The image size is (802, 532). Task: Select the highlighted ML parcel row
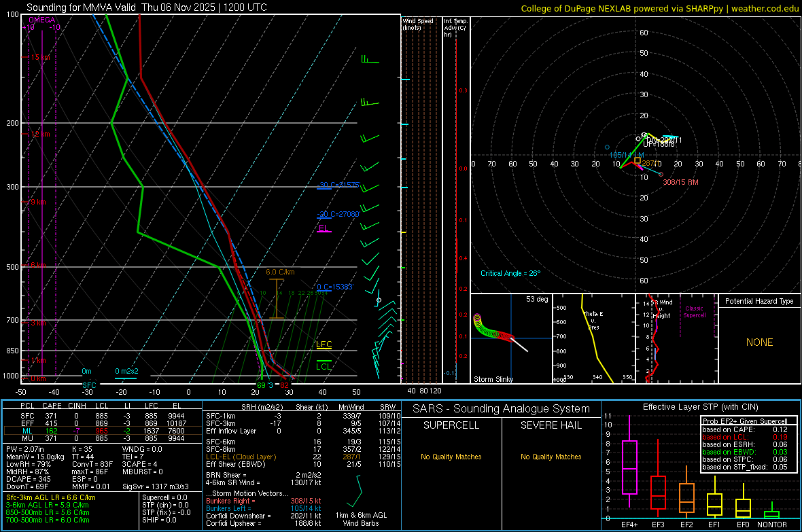103,431
